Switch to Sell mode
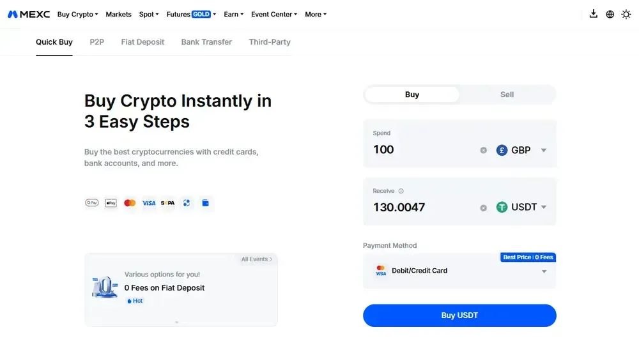Screen dimensions: 639x364 click(x=507, y=95)
